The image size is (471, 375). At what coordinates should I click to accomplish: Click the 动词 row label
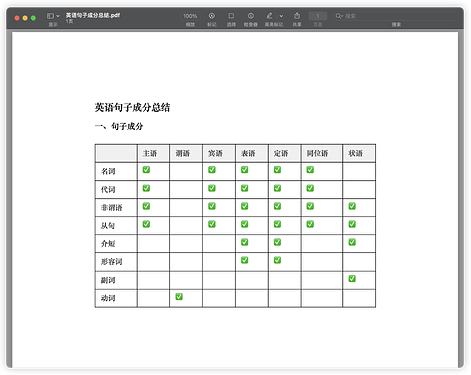point(108,298)
